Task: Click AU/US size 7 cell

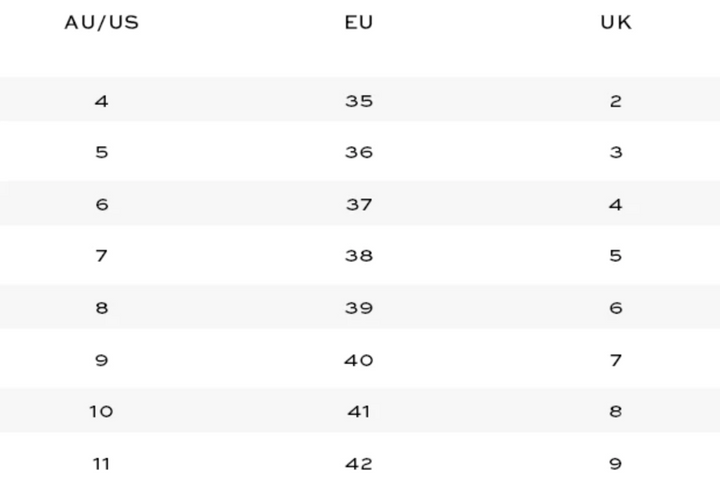Action: coord(101,256)
